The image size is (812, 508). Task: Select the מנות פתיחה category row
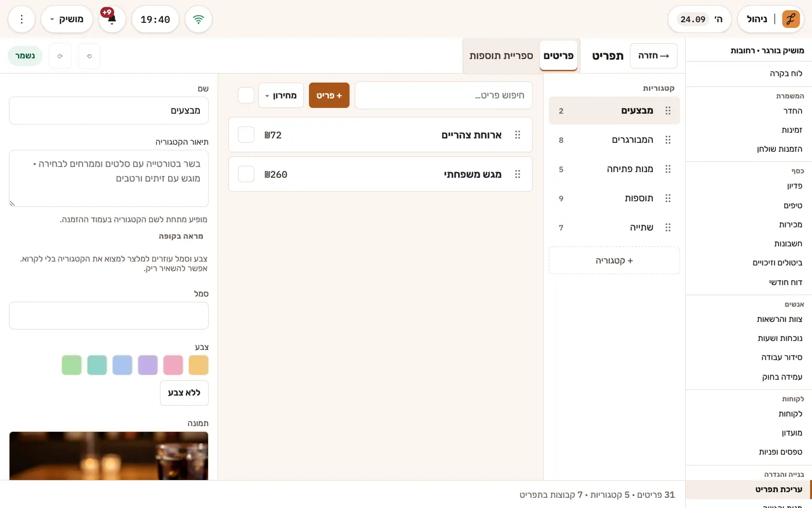(x=614, y=169)
